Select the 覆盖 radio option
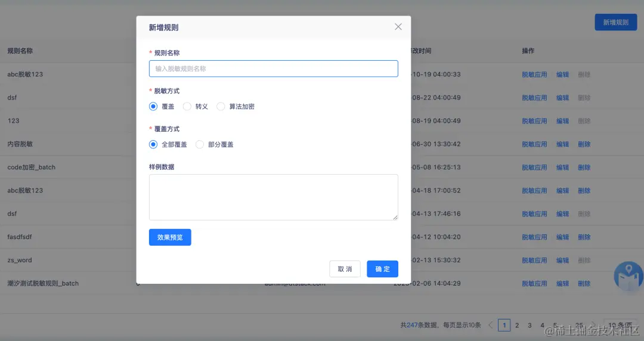644x341 pixels. point(153,106)
